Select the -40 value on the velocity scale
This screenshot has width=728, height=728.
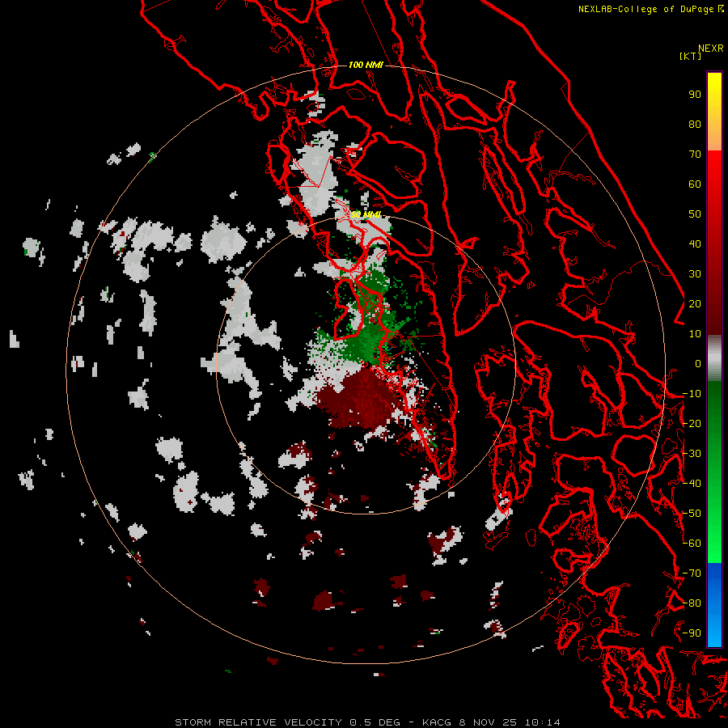[692, 484]
